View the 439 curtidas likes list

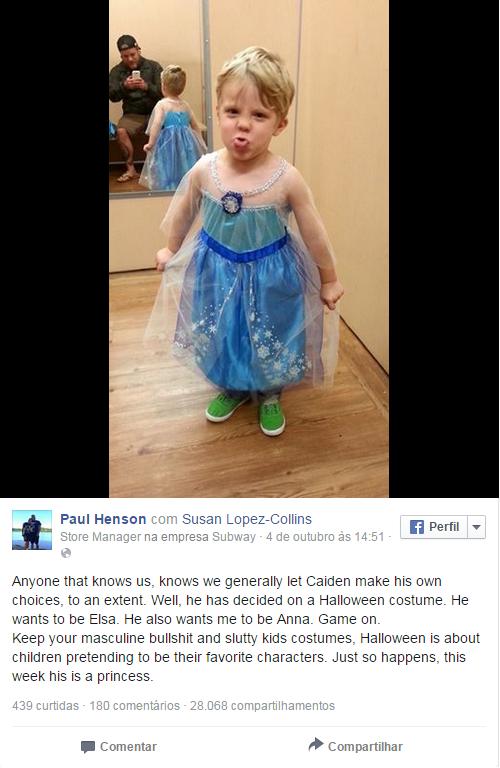pyautogui.click(x=46, y=706)
